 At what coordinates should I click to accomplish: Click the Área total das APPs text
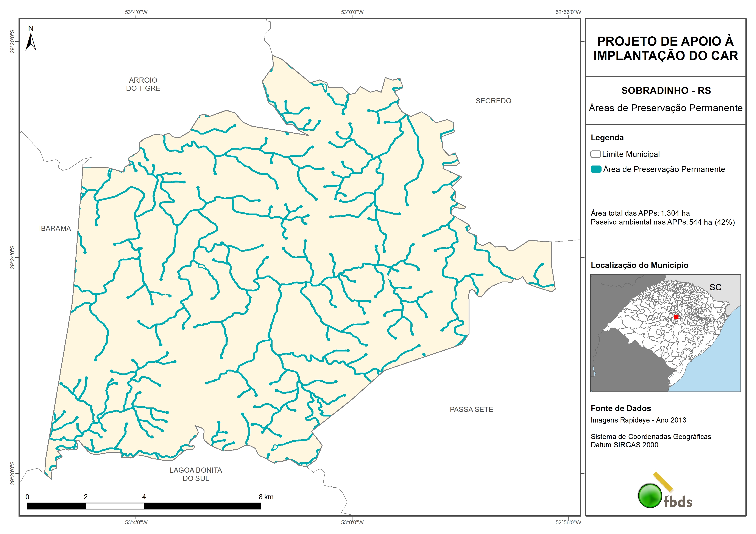tap(640, 213)
